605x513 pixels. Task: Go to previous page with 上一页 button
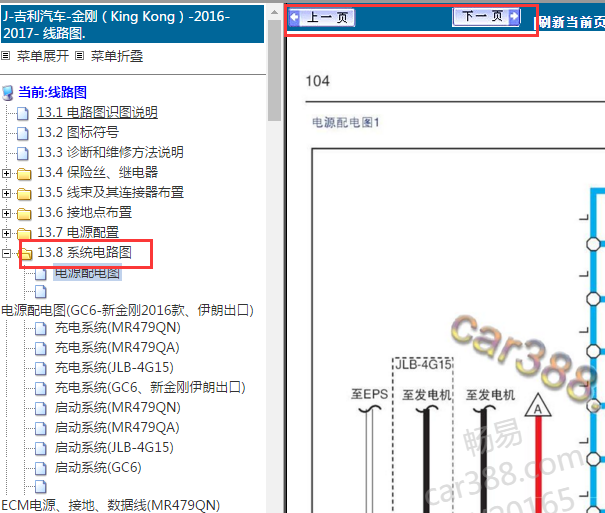(x=321, y=17)
